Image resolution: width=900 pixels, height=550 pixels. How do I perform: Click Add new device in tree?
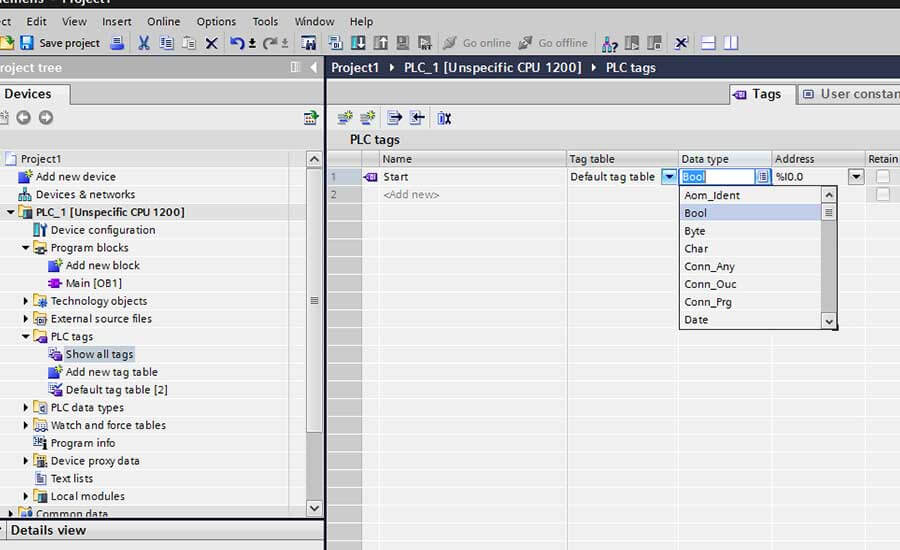pyautogui.click(x=75, y=177)
